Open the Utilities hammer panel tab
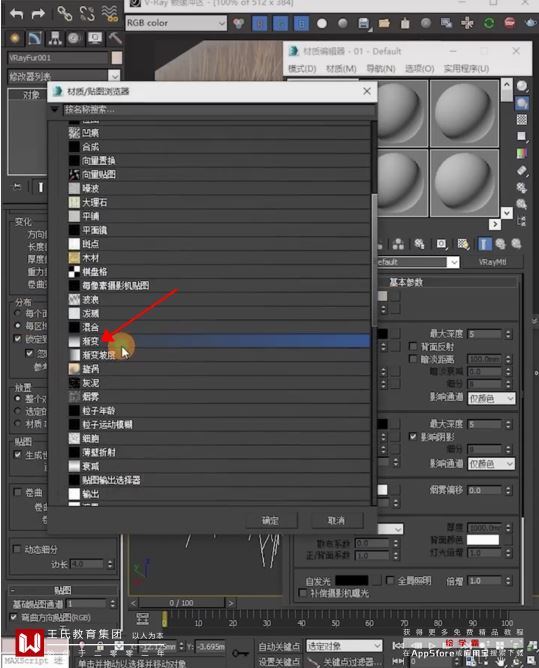Image resolution: width=539 pixels, height=668 pixels. 115,39
